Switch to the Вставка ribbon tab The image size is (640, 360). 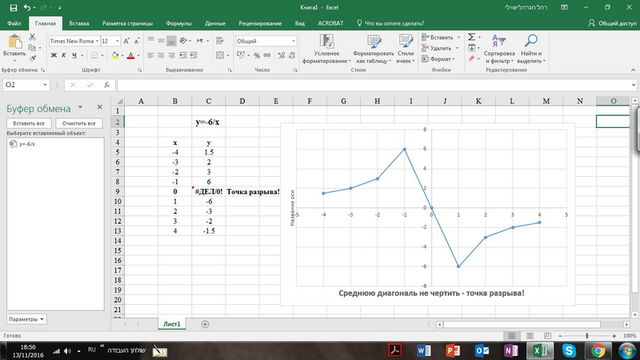[79, 23]
